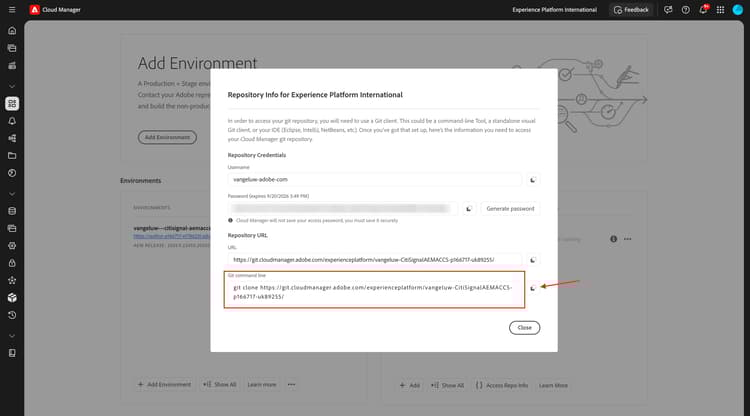Open the user profile avatar
The width and height of the screenshot is (750, 416).
pyautogui.click(x=738, y=10)
